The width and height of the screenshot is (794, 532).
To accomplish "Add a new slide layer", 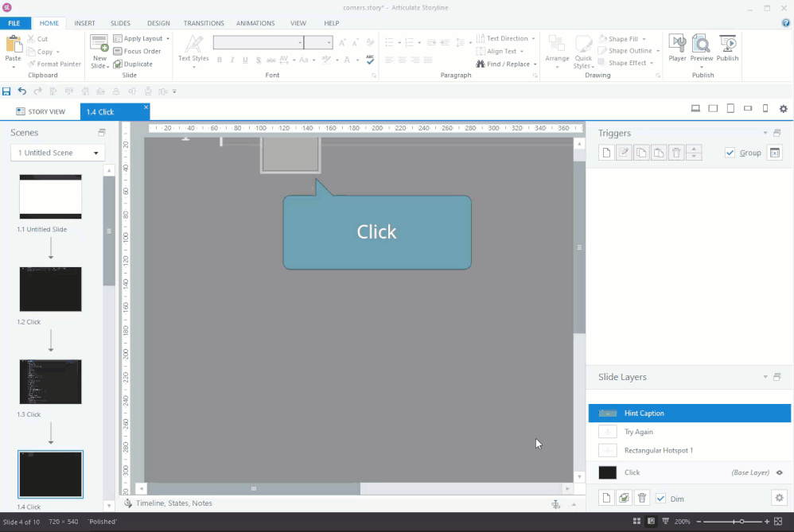I will tap(606, 499).
